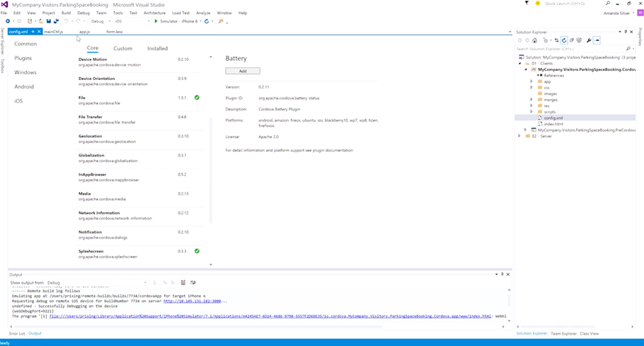Select the InAppBrowser plugin row
The width and height of the screenshot is (644, 346).
point(139,177)
